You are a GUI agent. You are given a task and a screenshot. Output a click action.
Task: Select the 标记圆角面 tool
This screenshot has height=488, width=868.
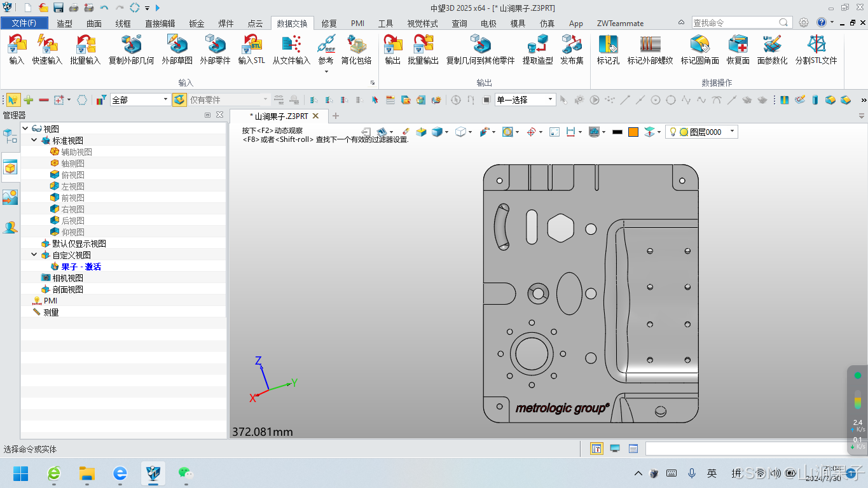coord(699,50)
